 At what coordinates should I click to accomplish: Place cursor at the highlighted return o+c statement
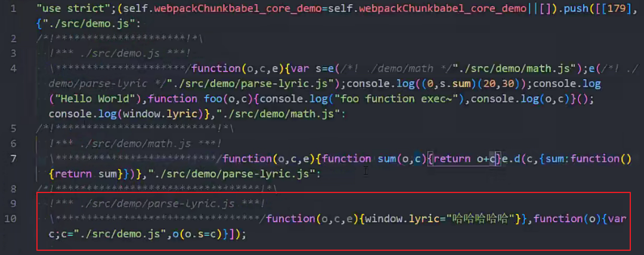coord(463,158)
